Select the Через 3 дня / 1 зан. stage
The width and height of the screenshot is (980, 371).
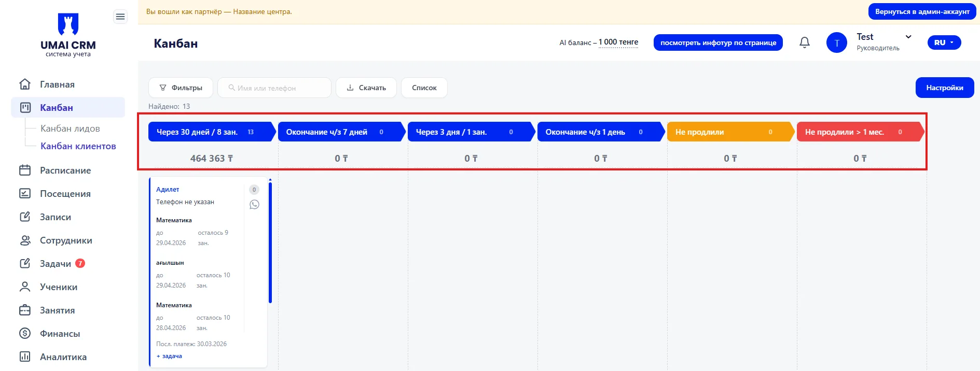click(x=471, y=132)
